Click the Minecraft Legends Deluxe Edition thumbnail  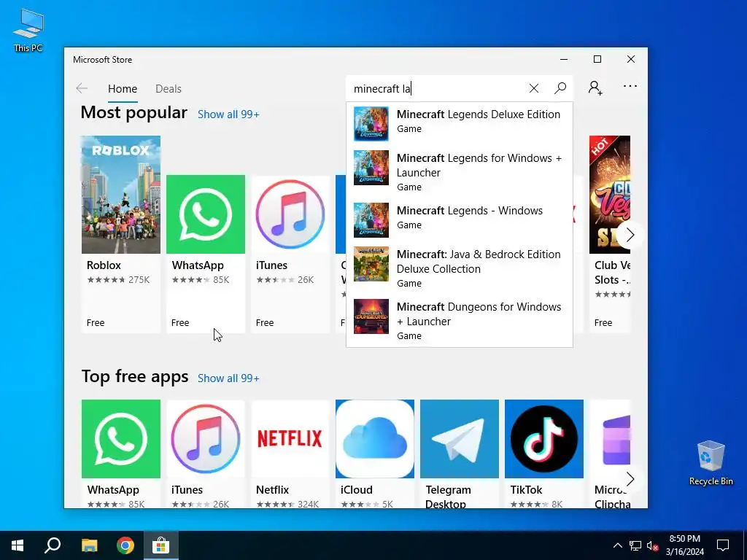(371, 124)
